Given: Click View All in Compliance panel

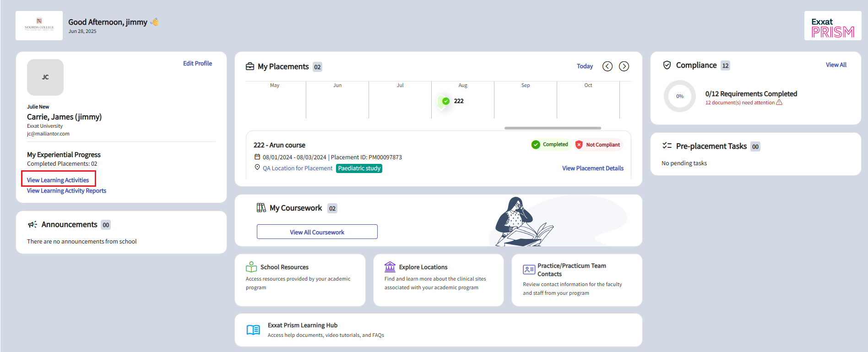Looking at the screenshot, I should (x=835, y=65).
